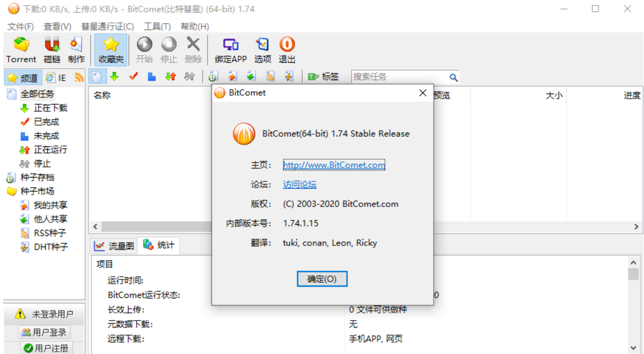The height and width of the screenshot is (354, 644).
Task: Switch to the 统计 statistics tab
Action: click(159, 245)
